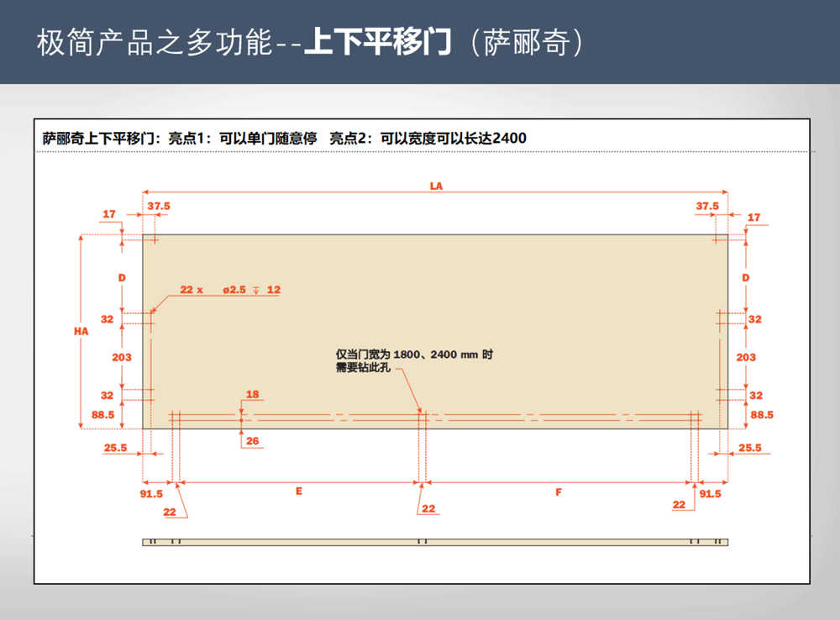Viewport: 840px width, 620px height.
Task: Click the bottom-right 25.5 dimension label
Action: click(x=748, y=448)
